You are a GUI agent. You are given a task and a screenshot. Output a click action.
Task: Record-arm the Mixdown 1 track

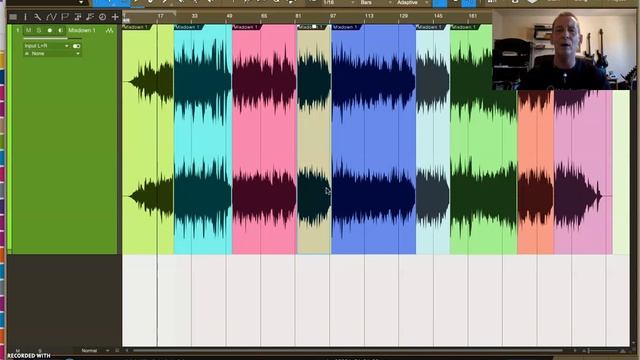click(50, 31)
